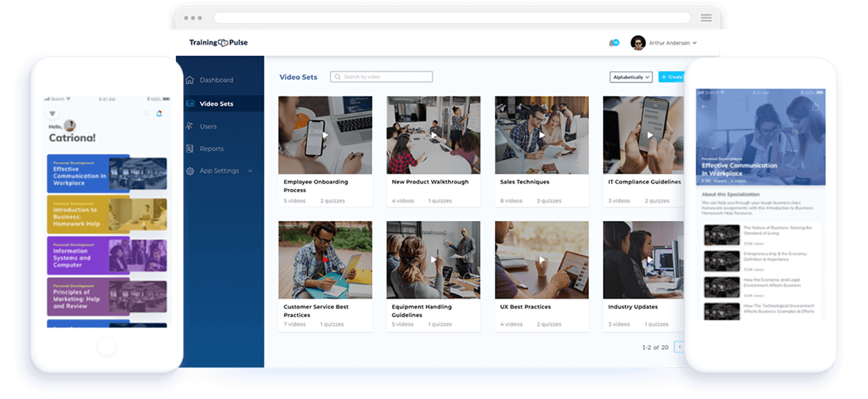Click the TrainingPulse logo
Viewport: 868px width, 399px height.
point(218,42)
